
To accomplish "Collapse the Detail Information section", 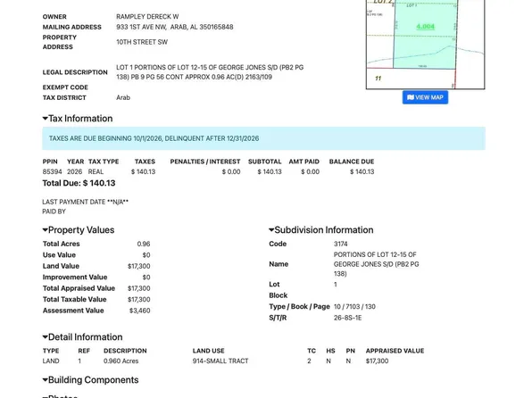I will click(82, 337).
